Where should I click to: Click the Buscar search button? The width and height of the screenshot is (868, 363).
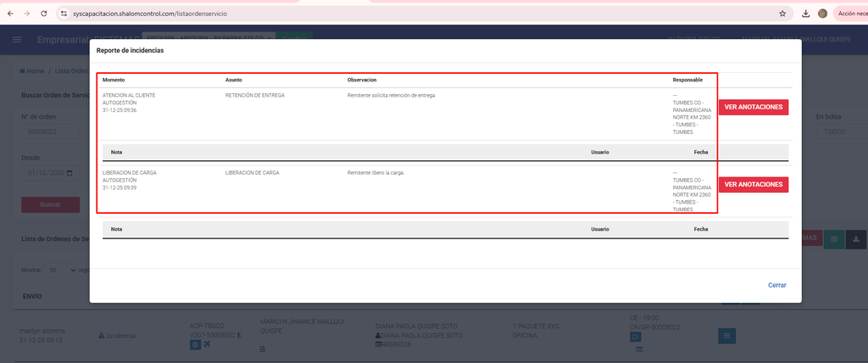tap(50, 204)
